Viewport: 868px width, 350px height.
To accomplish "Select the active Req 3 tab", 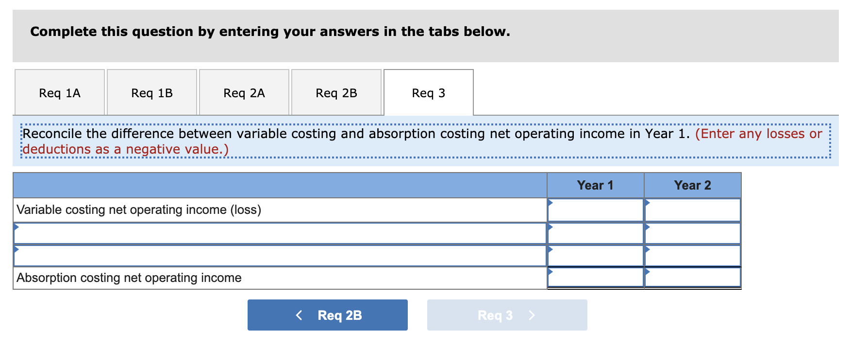I will (x=428, y=92).
